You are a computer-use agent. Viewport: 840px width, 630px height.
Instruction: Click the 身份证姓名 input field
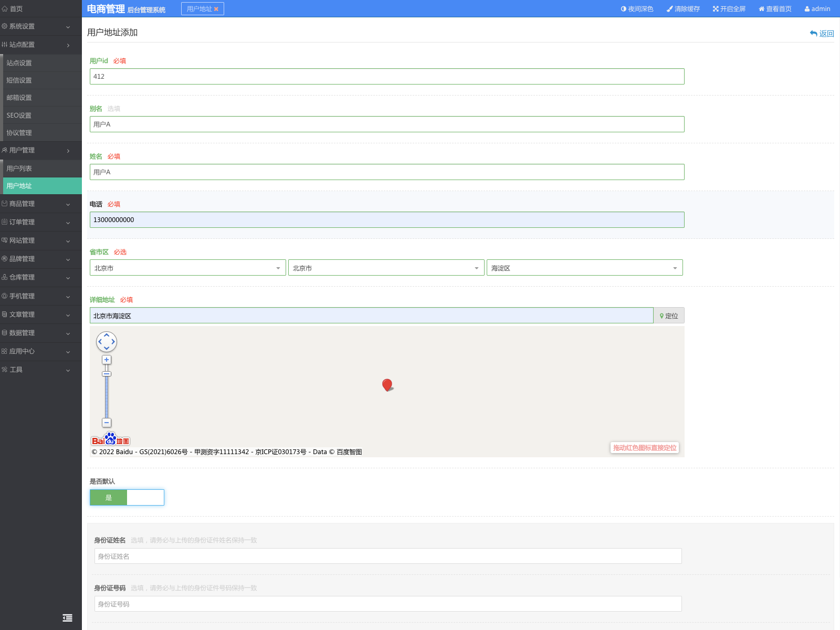coord(388,556)
